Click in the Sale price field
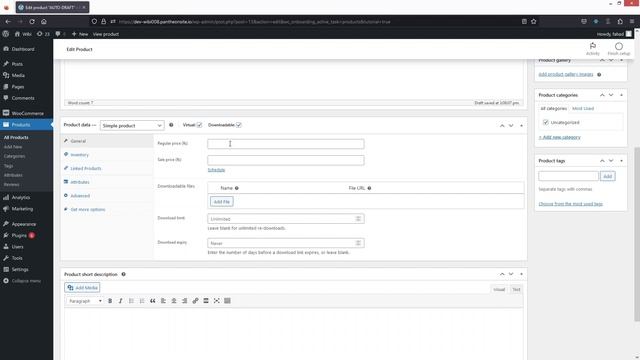The image size is (640, 360). pyautogui.click(x=286, y=160)
